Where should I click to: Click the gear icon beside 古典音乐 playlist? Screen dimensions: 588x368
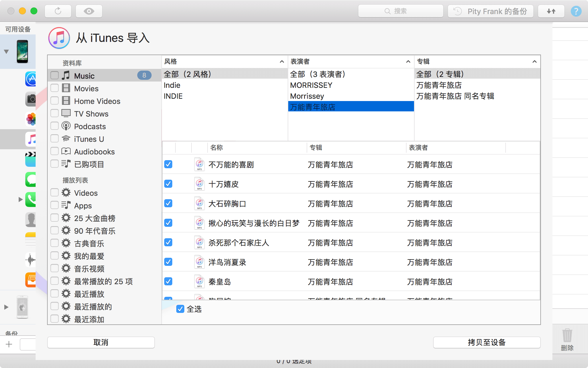pyautogui.click(x=66, y=243)
